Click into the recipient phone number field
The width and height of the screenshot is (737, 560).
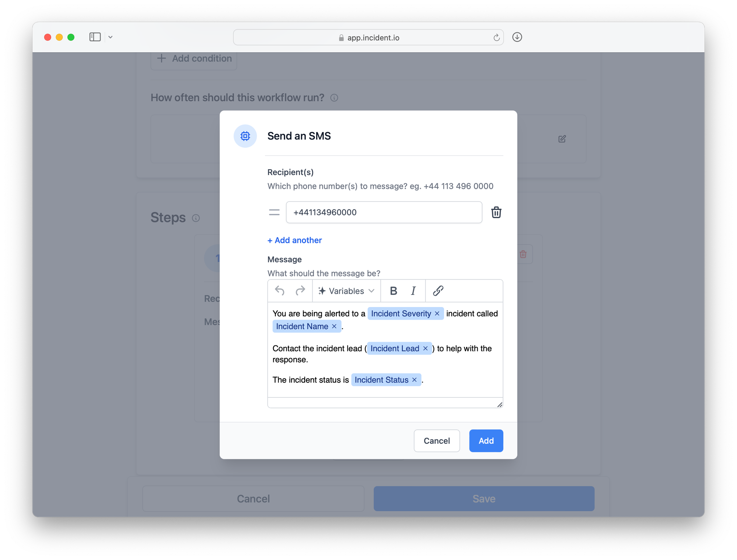click(383, 212)
